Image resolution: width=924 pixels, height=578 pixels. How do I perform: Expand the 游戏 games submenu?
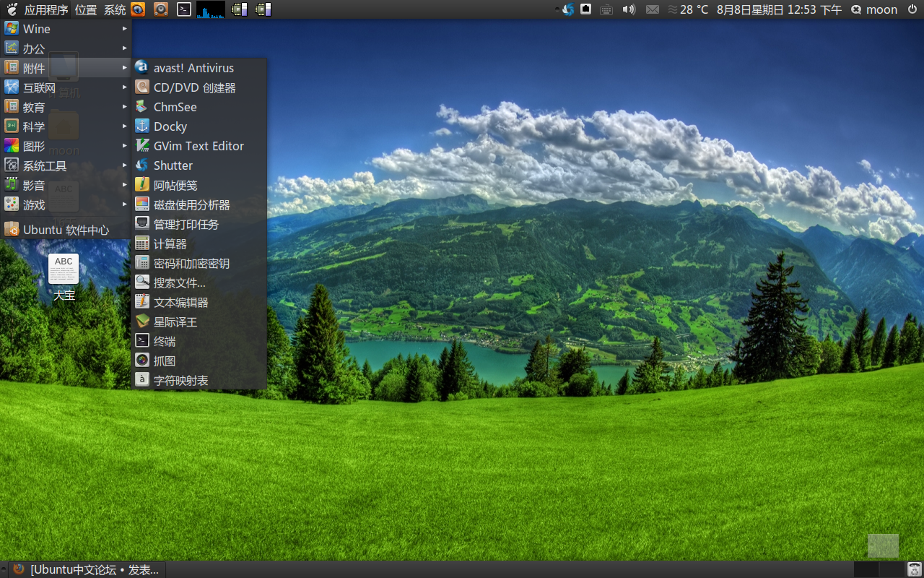[x=66, y=204]
